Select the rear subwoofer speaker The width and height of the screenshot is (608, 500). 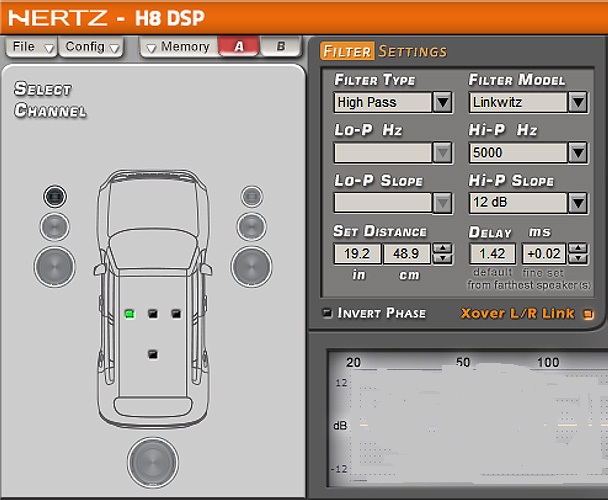(x=153, y=462)
